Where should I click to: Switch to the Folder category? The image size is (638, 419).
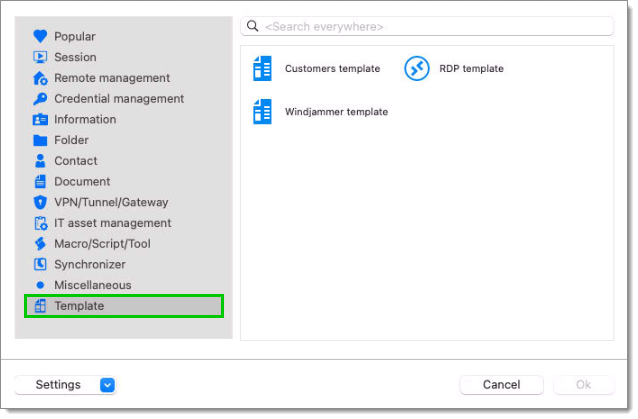point(71,140)
